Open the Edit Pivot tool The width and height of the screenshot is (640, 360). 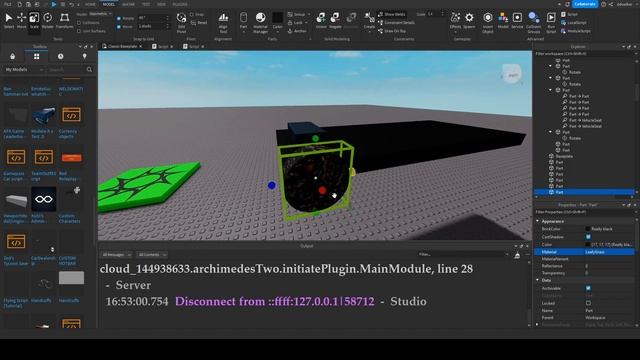pos(181,23)
